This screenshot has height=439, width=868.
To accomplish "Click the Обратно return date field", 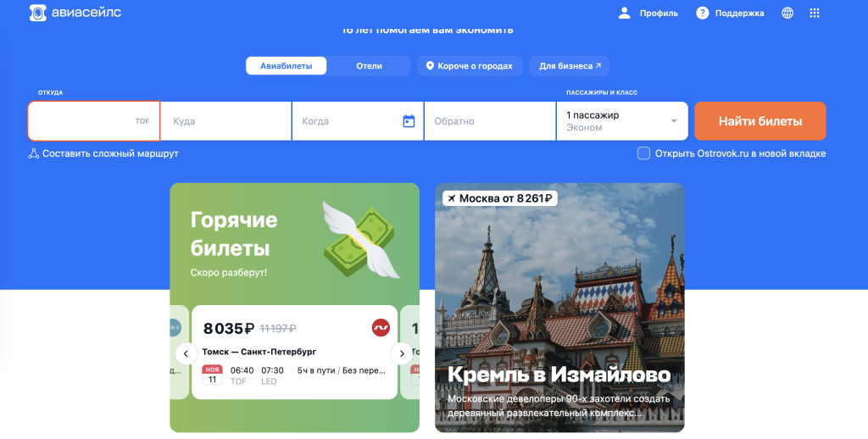I will 490,120.
